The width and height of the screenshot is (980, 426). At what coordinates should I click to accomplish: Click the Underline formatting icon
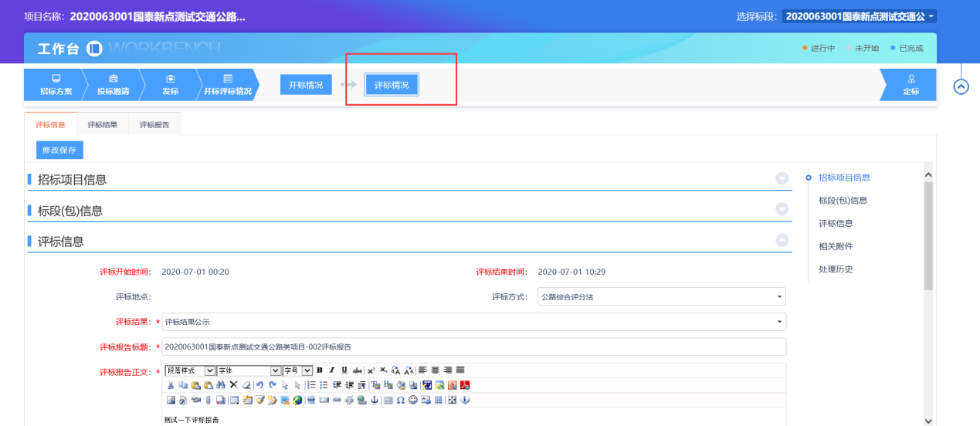pos(344,370)
